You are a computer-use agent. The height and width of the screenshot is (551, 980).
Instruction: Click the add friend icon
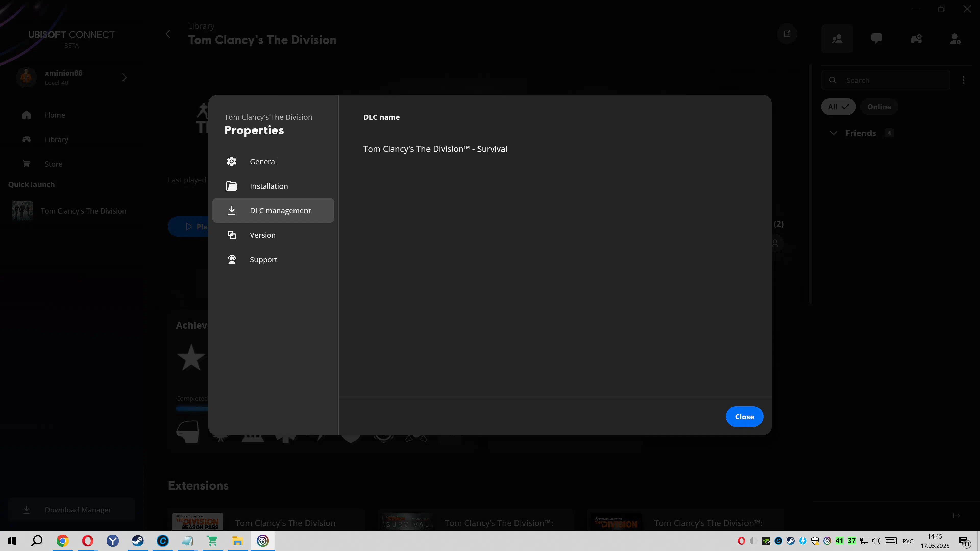tap(955, 39)
